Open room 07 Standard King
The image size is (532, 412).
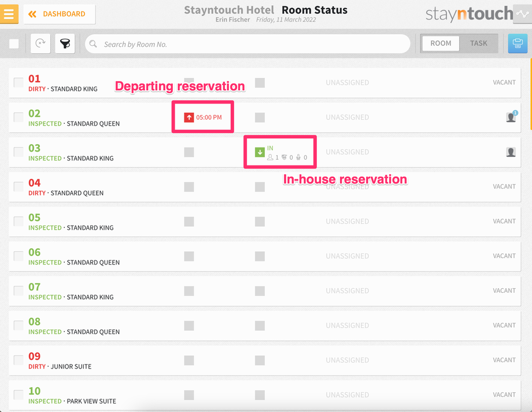(265, 291)
